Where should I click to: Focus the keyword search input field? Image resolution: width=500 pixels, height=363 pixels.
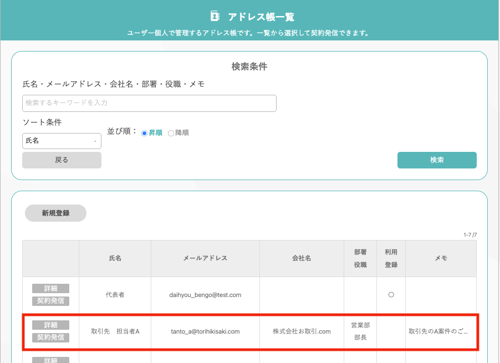pos(149,103)
